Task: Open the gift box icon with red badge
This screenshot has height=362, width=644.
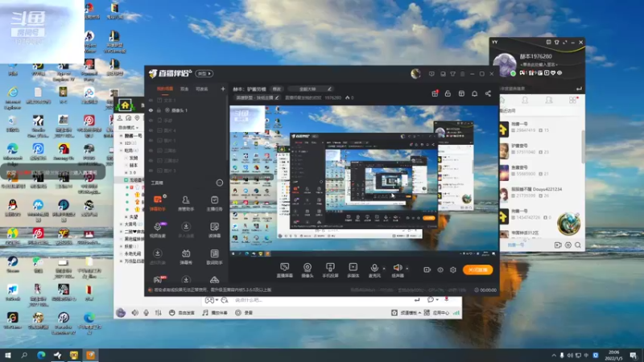Action: coord(435,93)
